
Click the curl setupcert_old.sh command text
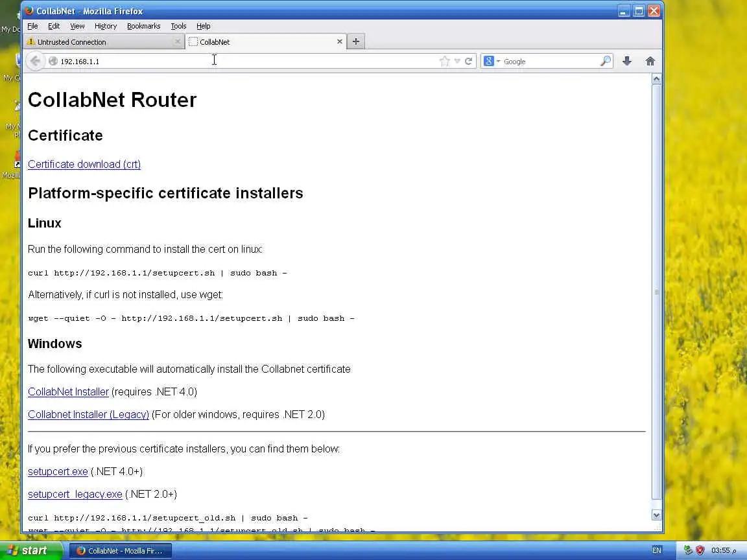click(x=168, y=518)
